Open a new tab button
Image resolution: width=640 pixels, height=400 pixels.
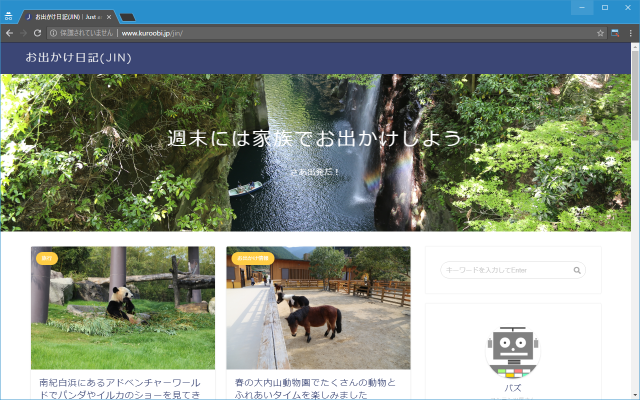127,17
